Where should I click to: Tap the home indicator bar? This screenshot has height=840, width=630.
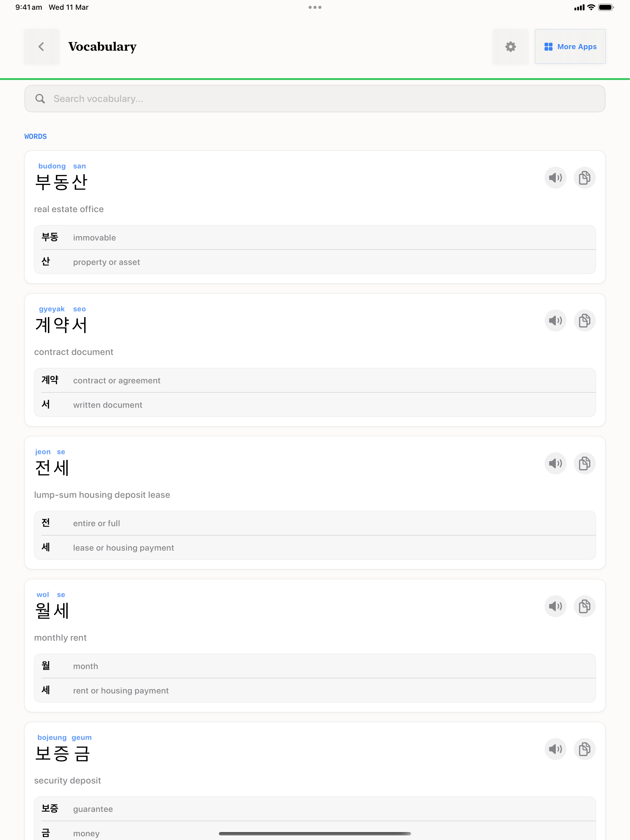point(314,834)
